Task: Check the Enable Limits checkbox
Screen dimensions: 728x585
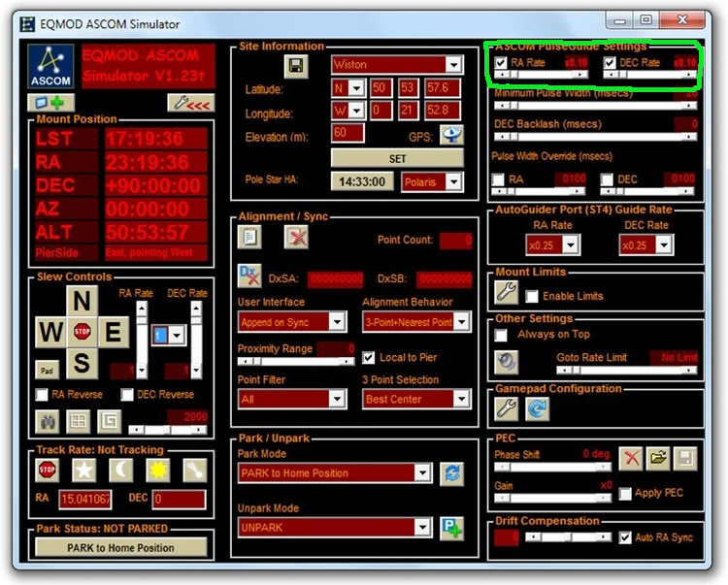Action: (532, 296)
